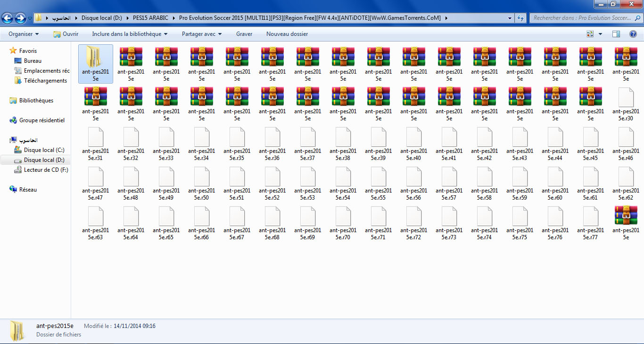The width and height of the screenshot is (644, 344).
Task: Open 'Inclure dans la bibliothèque' menu
Action: [x=130, y=34]
